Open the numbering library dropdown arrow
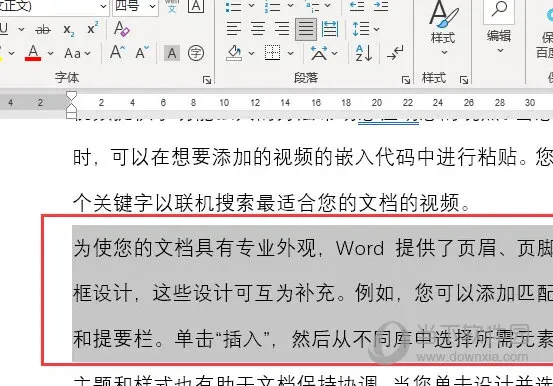 290,6
